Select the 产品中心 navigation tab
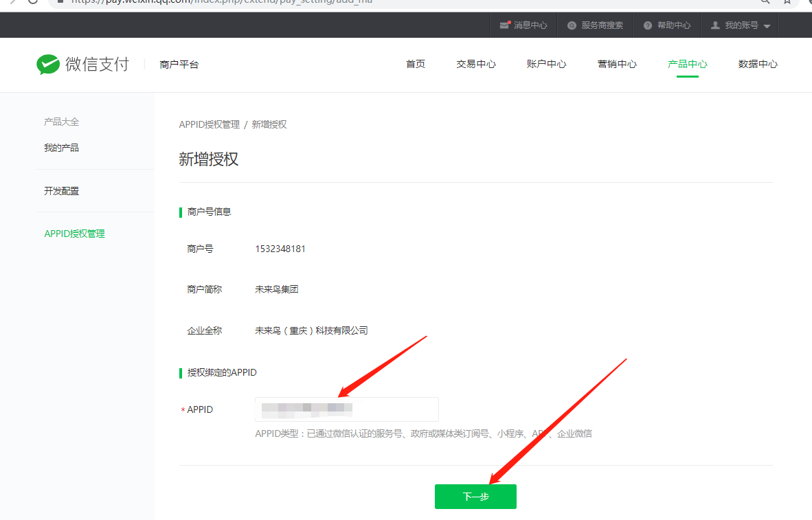The image size is (812, 520). (x=687, y=64)
